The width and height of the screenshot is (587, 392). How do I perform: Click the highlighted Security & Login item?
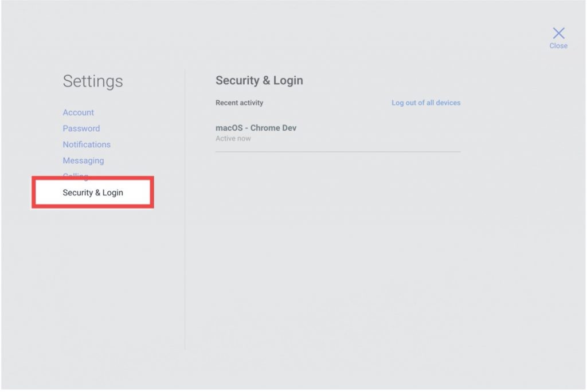[x=93, y=193]
